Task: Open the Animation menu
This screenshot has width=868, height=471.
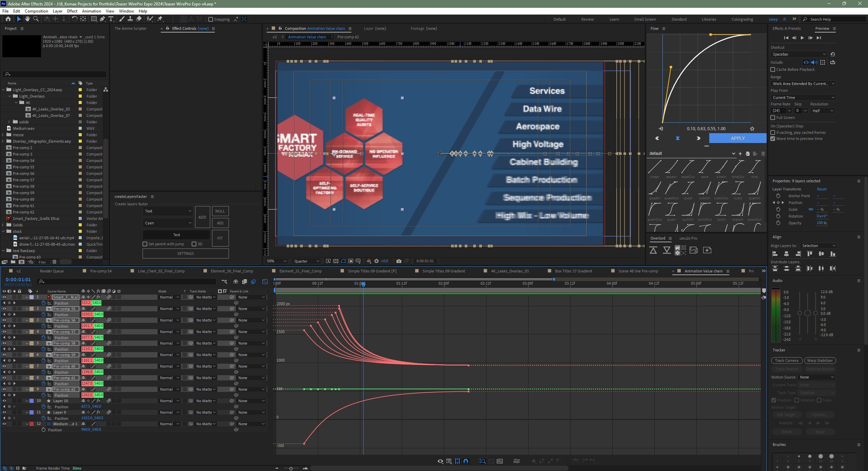Action: [91, 11]
